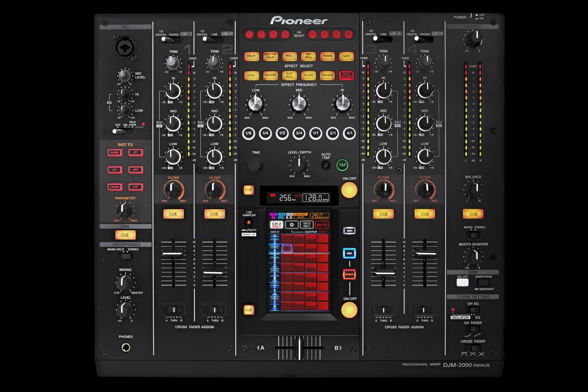Tap MUTE on the touchscreen display

click(322, 224)
